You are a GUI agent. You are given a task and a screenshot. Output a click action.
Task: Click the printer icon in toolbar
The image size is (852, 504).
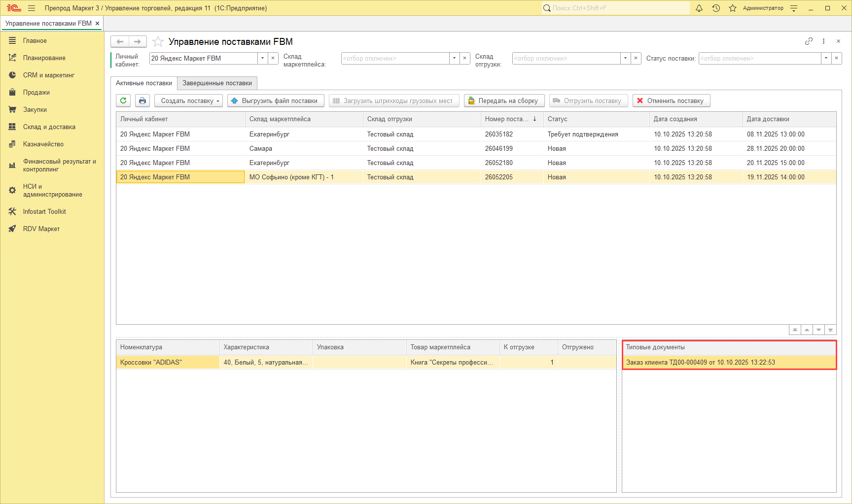(142, 101)
